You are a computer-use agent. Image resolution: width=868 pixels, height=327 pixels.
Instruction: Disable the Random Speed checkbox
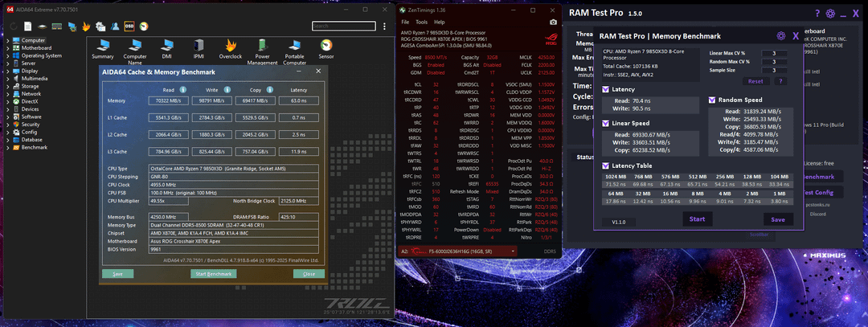pyautogui.click(x=712, y=100)
